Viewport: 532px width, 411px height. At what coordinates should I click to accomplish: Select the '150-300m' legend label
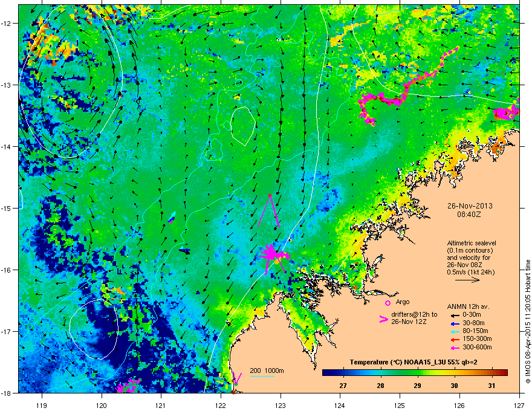(x=477, y=338)
